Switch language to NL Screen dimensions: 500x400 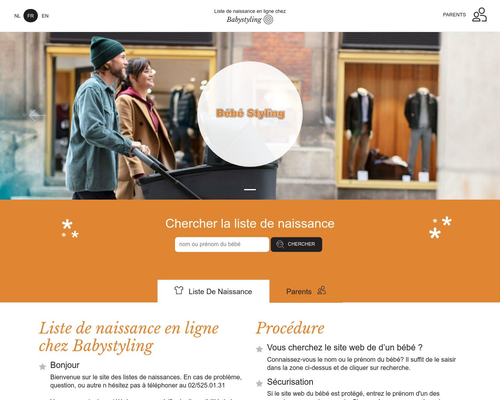pos(17,16)
